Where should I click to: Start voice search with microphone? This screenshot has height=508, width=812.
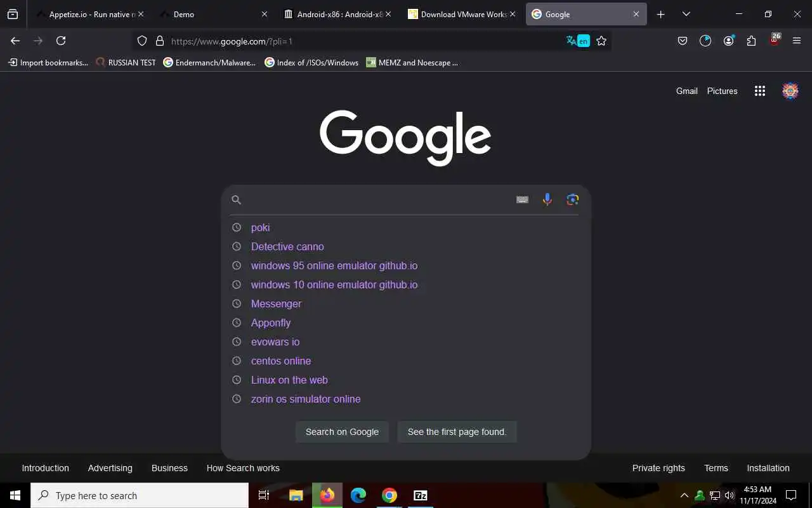point(547,199)
